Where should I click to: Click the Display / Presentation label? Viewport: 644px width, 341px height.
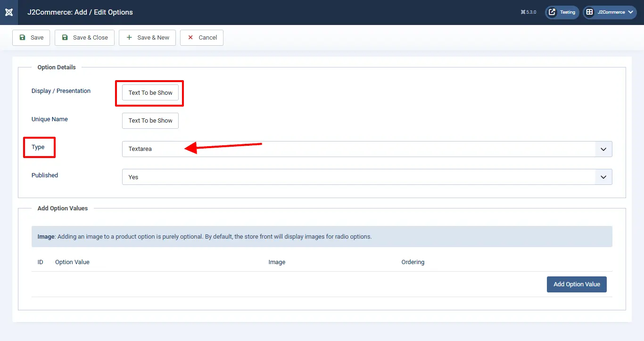point(61,91)
